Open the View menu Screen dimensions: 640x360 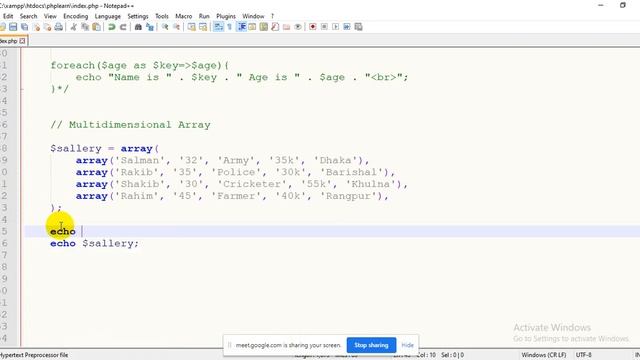click(50, 16)
